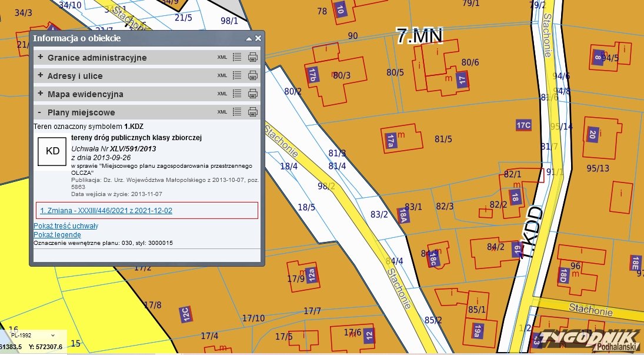Expand the Mapa ewidencyjna section

40,94
